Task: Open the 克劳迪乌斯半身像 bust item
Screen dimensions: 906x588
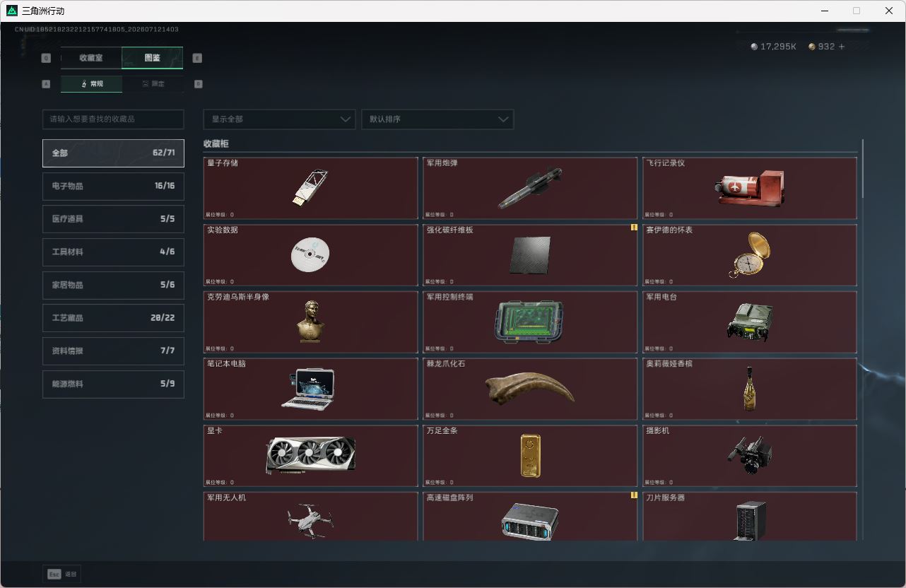Action: (310, 322)
